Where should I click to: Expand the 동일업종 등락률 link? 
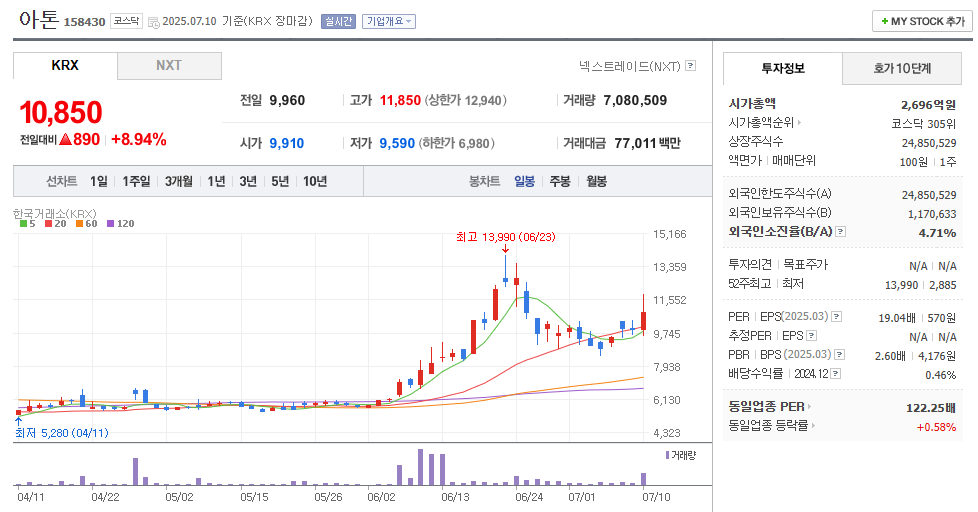click(772, 425)
